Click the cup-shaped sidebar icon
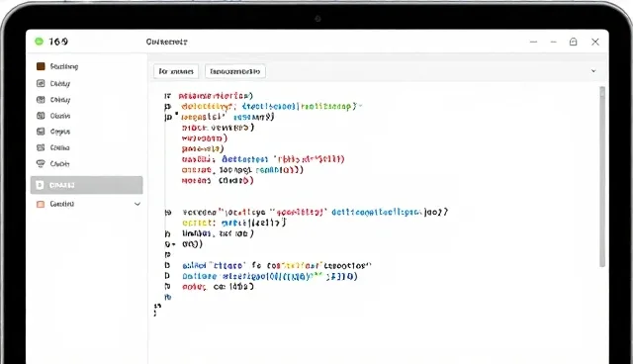 [41, 163]
